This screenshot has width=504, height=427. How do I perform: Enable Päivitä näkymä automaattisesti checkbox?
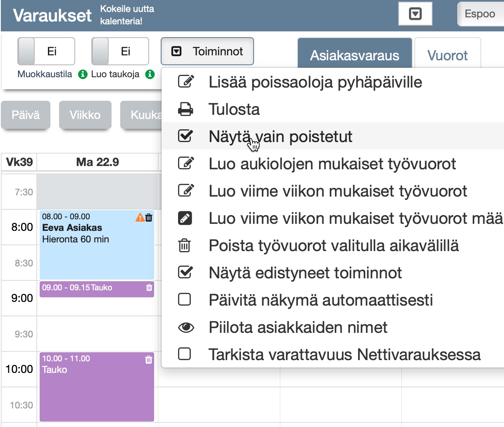(185, 300)
